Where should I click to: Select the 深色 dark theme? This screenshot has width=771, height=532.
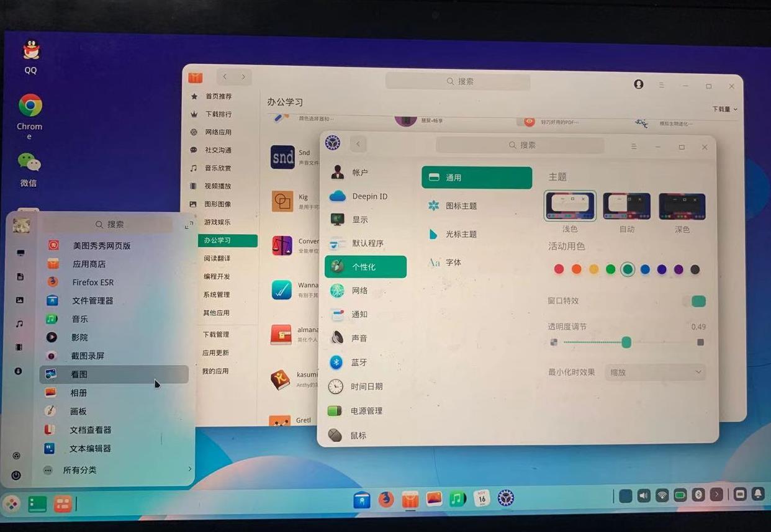tap(681, 205)
